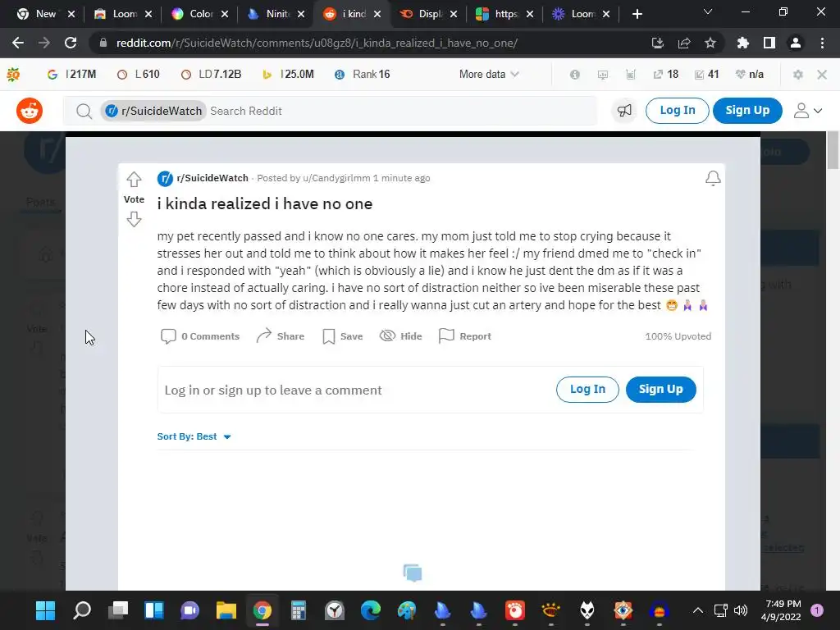The image size is (840, 630).
Task: Upvote the post with the up arrow
Action: [x=134, y=179]
